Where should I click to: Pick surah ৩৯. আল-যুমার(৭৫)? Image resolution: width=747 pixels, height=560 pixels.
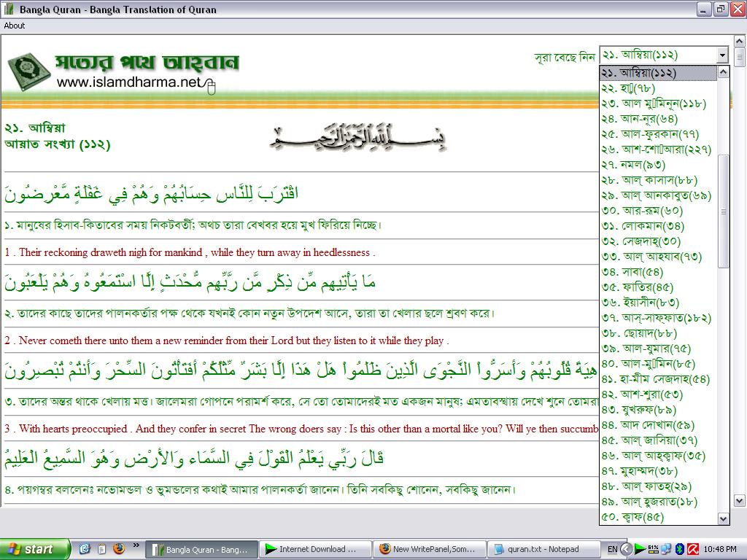(x=658, y=348)
